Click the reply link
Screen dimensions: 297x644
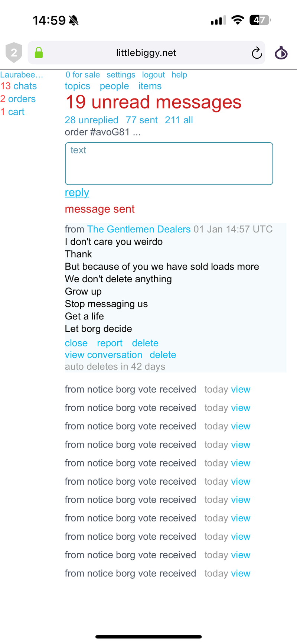pyautogui.click(x=77, y=192)
